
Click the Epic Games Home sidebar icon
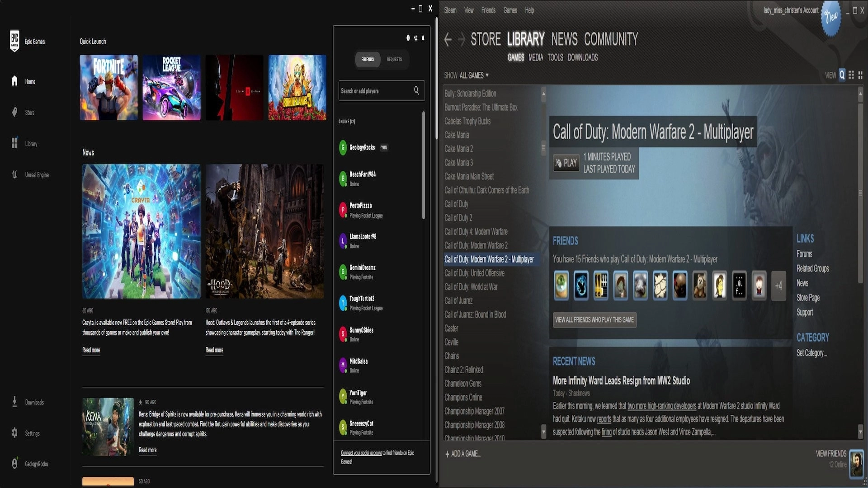14,82
